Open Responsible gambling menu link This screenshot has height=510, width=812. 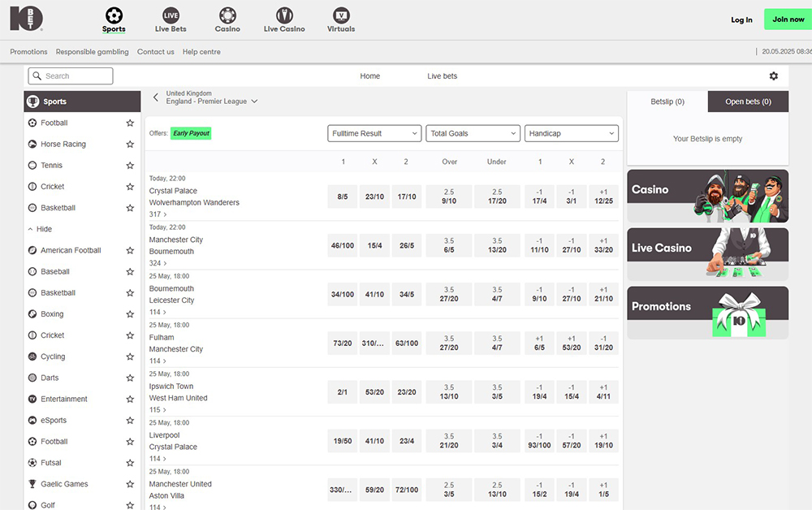93,52
